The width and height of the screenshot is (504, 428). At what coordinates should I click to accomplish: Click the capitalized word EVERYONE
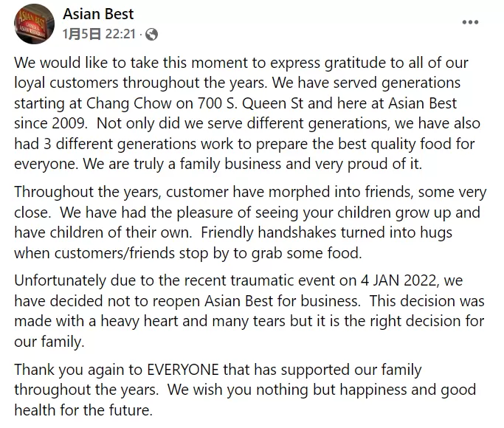pyautogui.click(x=183, y=370)
